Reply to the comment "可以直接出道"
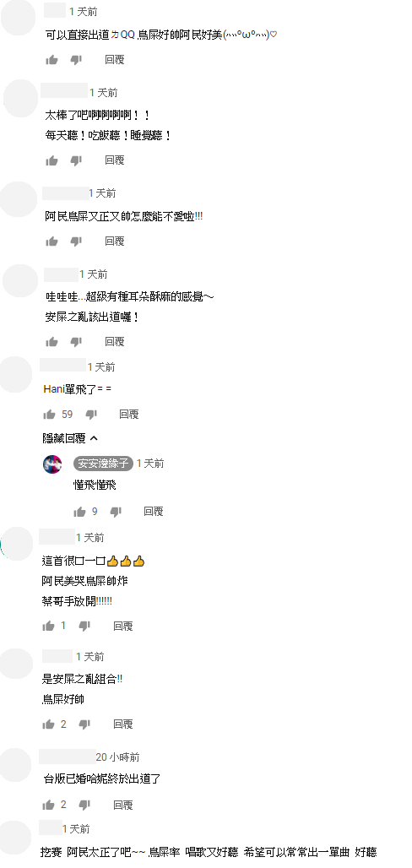The image size is (412, 868). click(115, 59)
